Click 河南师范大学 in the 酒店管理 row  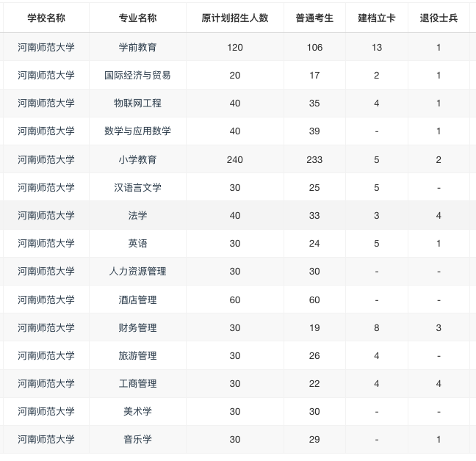(46, 300)
